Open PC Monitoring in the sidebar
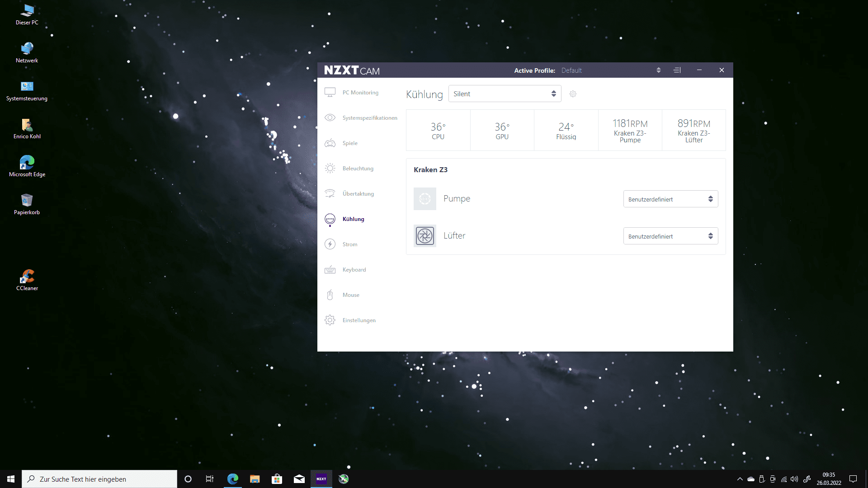This screenshot has width=868, height=488. click(360, 93)
